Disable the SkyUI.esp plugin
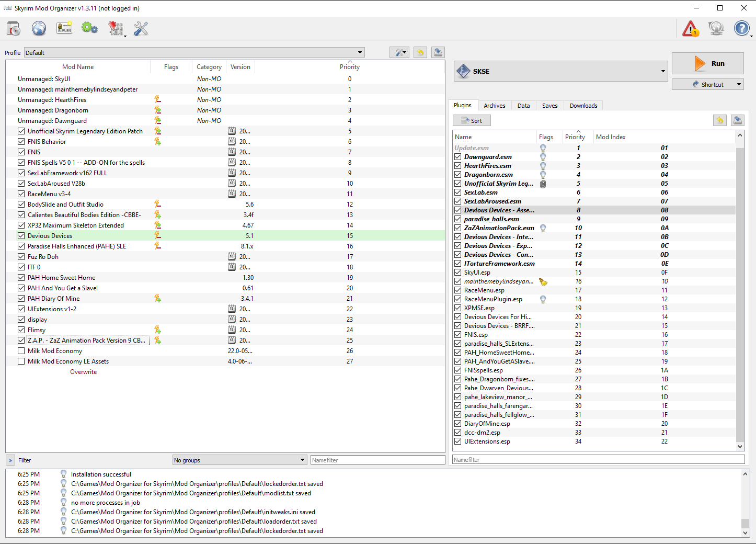Image resolution: width=756 pixels, height=544 pixels. coord(458,273)
